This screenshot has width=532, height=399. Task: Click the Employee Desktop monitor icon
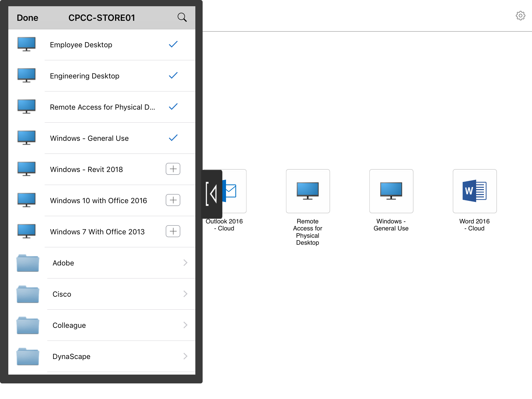26,44
